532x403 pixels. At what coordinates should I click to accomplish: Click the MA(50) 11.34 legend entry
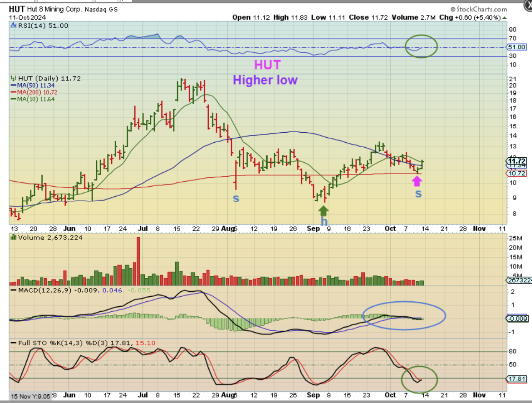click(33, 85)
